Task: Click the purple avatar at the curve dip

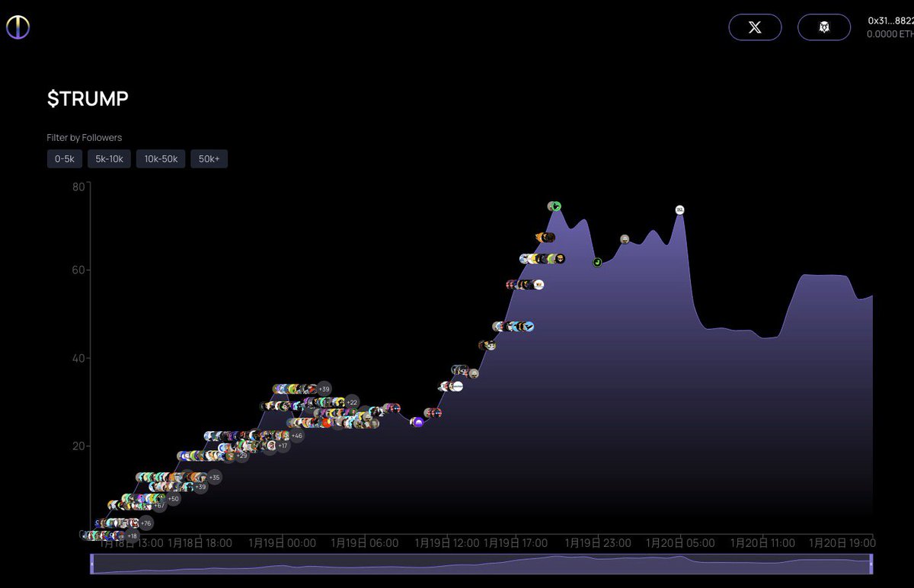Action: click(417, 421)
